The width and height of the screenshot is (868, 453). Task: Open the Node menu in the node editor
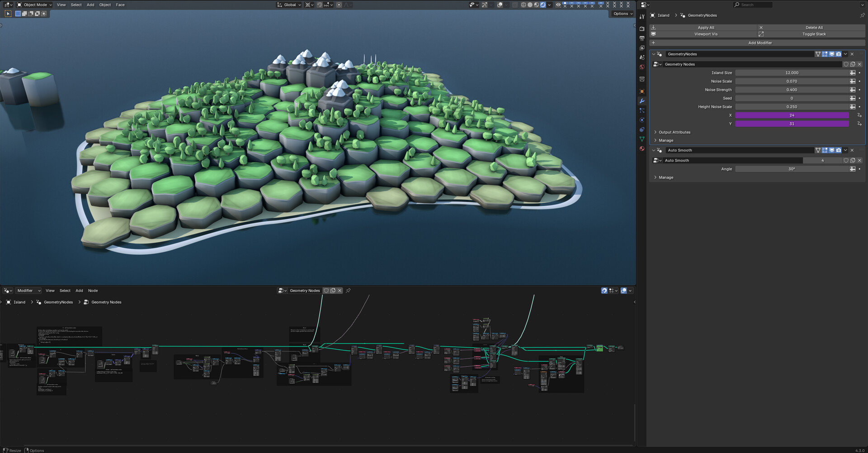point(93,291)
